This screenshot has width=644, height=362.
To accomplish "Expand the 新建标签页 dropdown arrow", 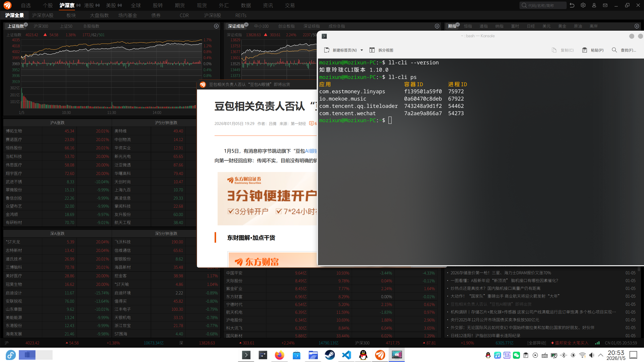I will (x=362, y=50).
